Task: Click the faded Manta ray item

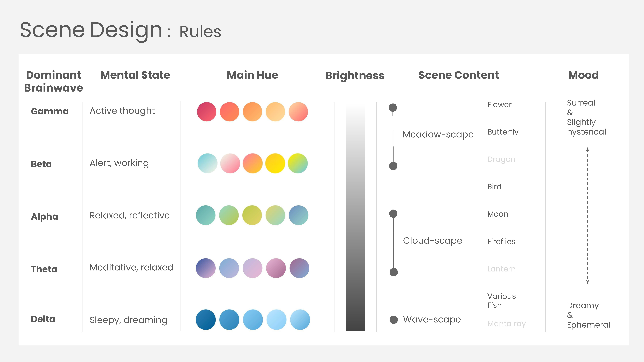Action: coord(506,323)
